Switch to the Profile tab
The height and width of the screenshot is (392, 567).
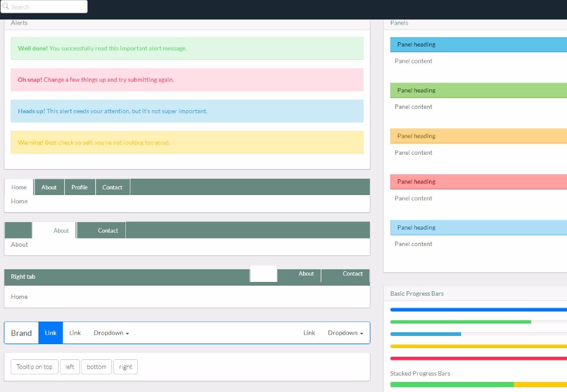[79, 187]
